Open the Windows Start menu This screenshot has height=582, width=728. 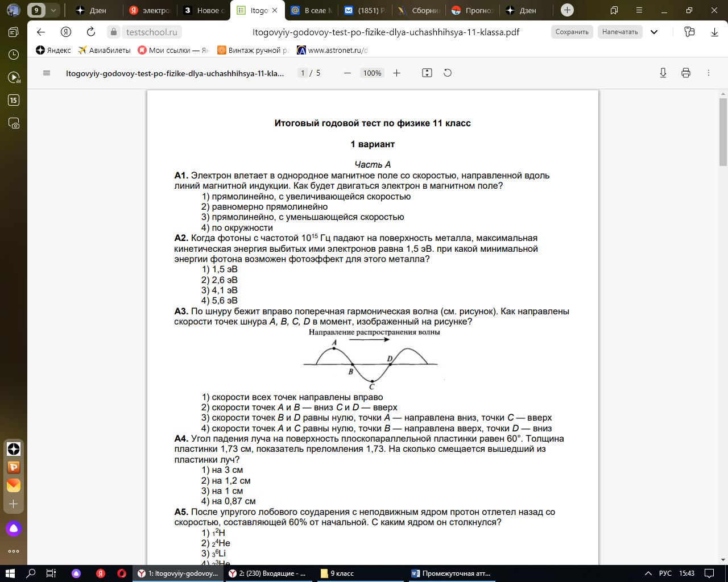click(10, 573)
